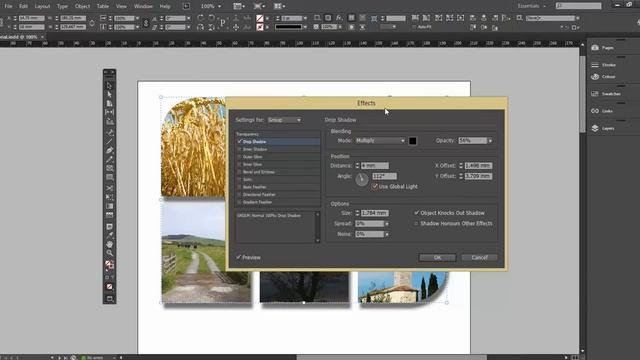This screenshot has height=360, width=640.
Task: Open the Object menu
Action: pyautogui.click(x=82, y=6)
